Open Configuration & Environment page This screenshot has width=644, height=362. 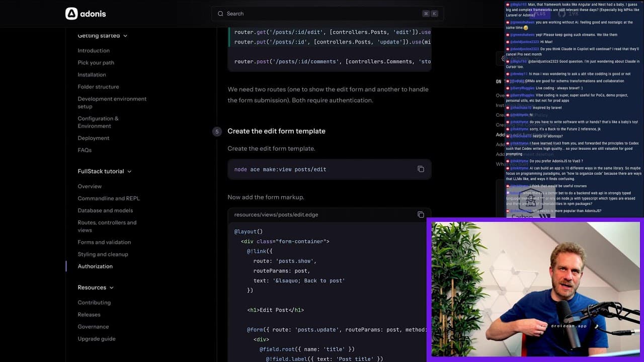[x=98, y=122]
